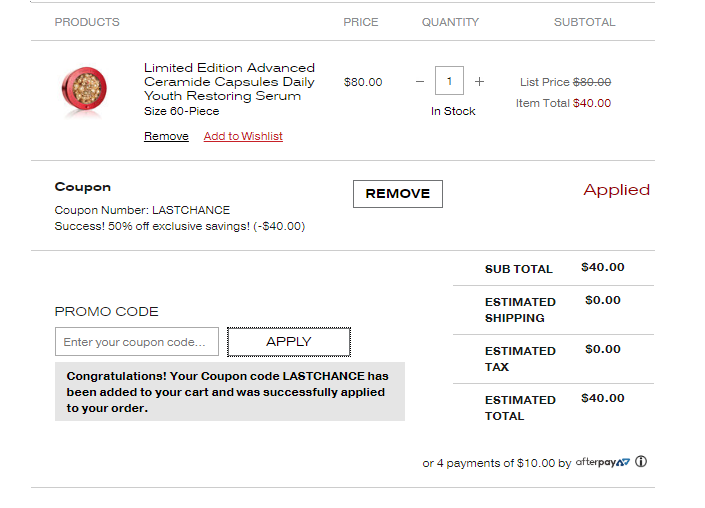Click the PRODUCTS column header

[87, 22]
